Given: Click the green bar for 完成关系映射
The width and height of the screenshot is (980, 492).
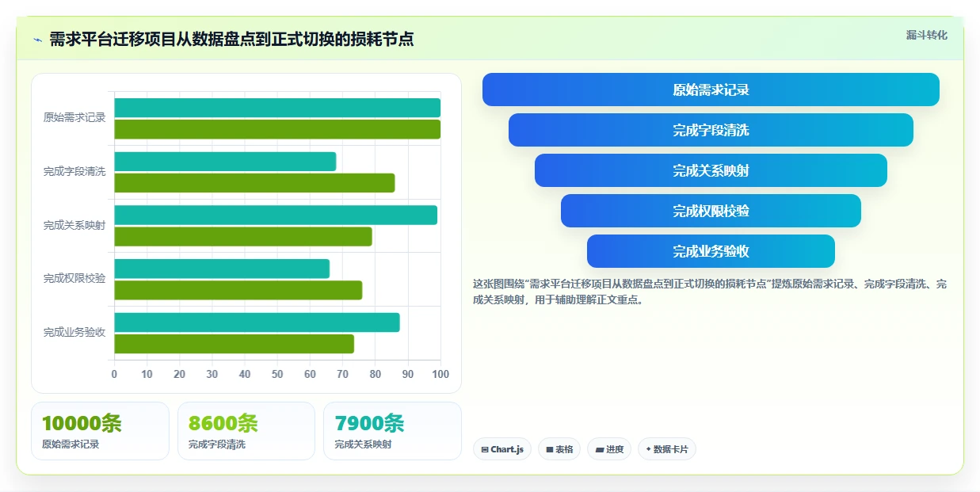Looking at the screenshot, I should 243,236.
